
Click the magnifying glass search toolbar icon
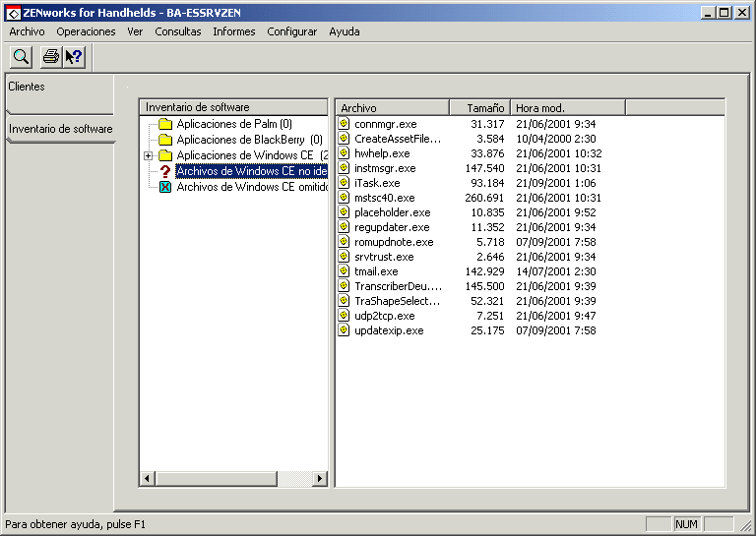21,57
